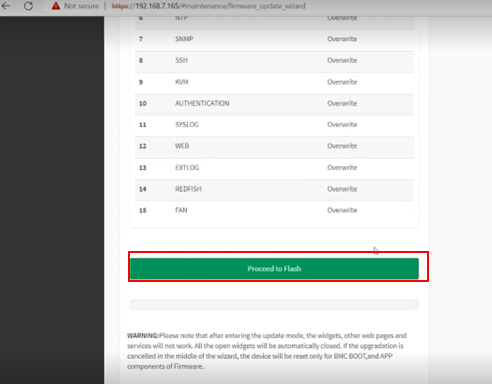Click Overwrite in the SSH row

pyautogui.click(x=342, y=60)
